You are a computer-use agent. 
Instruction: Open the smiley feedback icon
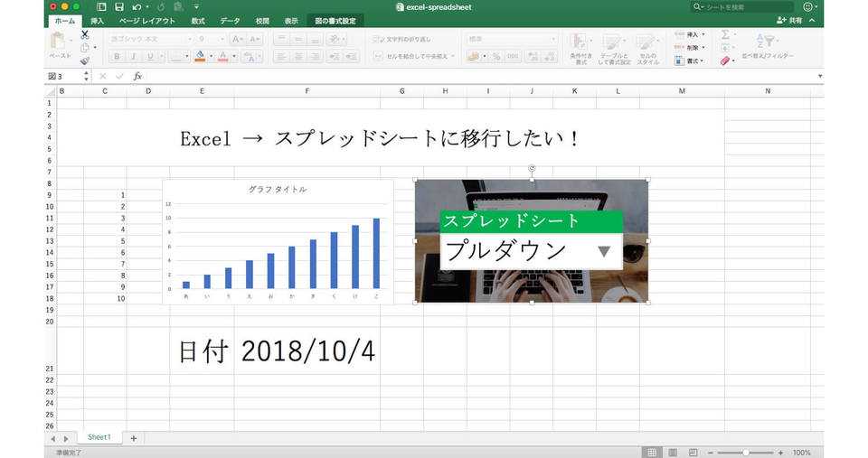pyautogui.click(x=807, y=6)
